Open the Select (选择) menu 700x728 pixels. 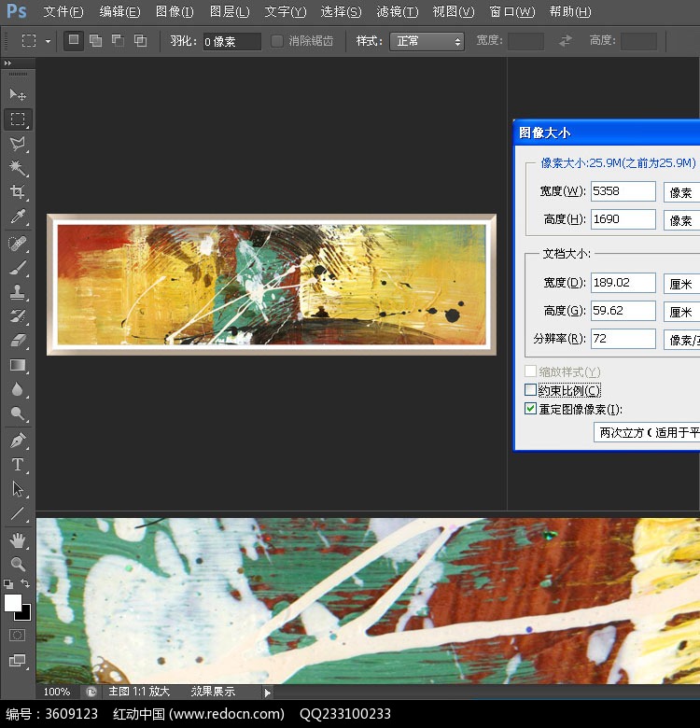tap(341, 11)
